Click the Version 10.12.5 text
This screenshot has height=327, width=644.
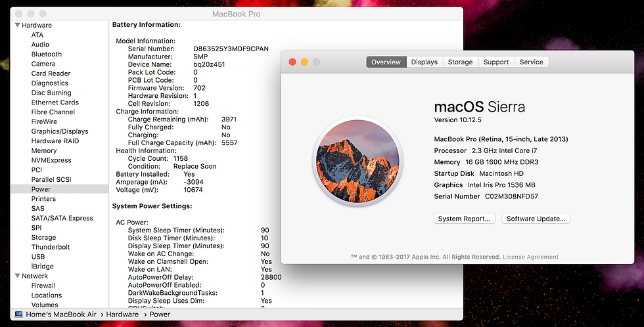click(x=457, y=120)
